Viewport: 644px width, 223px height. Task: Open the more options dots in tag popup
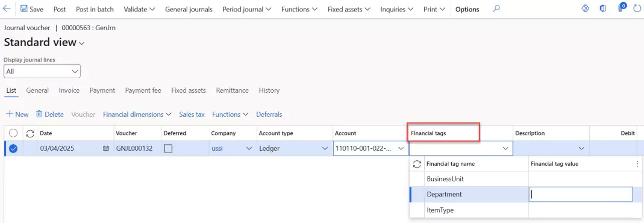637,164
